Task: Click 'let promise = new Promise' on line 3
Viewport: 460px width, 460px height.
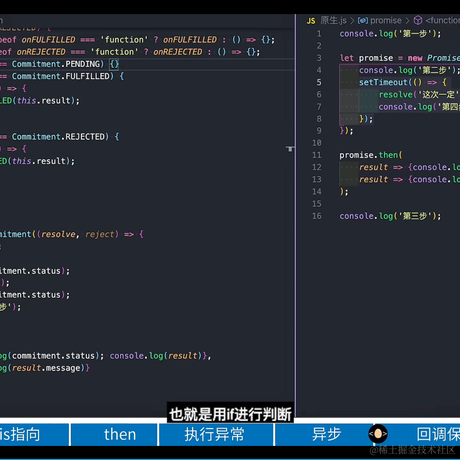Action: coord(400,58)
